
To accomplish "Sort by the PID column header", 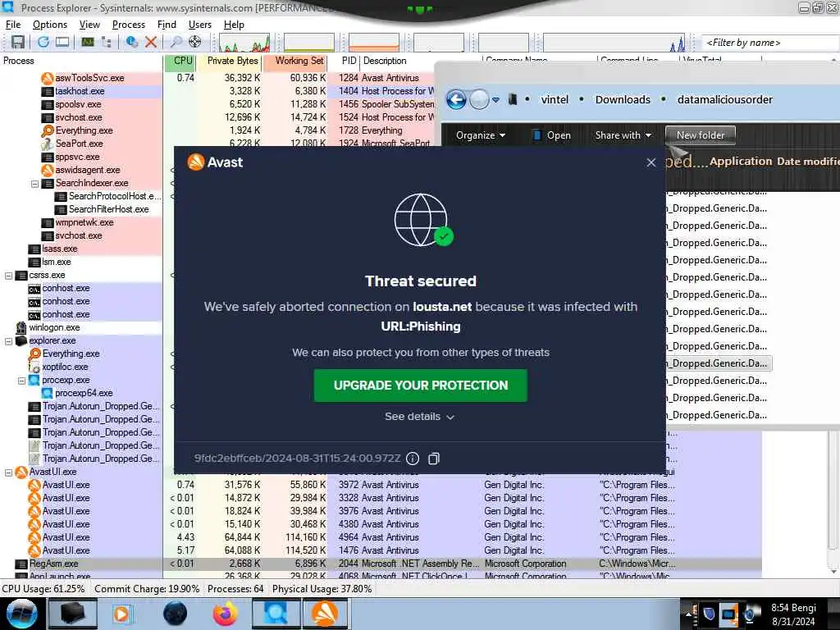I will [x=344, y=61].
